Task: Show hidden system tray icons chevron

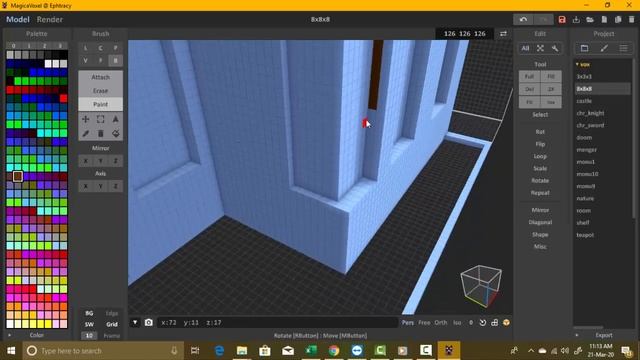Action: (x=531, y=351)
